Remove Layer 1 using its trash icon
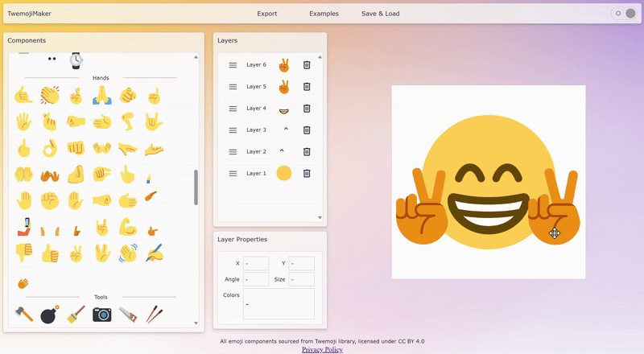The height and width of the screenshot is (354, 644). coord(307,173)
